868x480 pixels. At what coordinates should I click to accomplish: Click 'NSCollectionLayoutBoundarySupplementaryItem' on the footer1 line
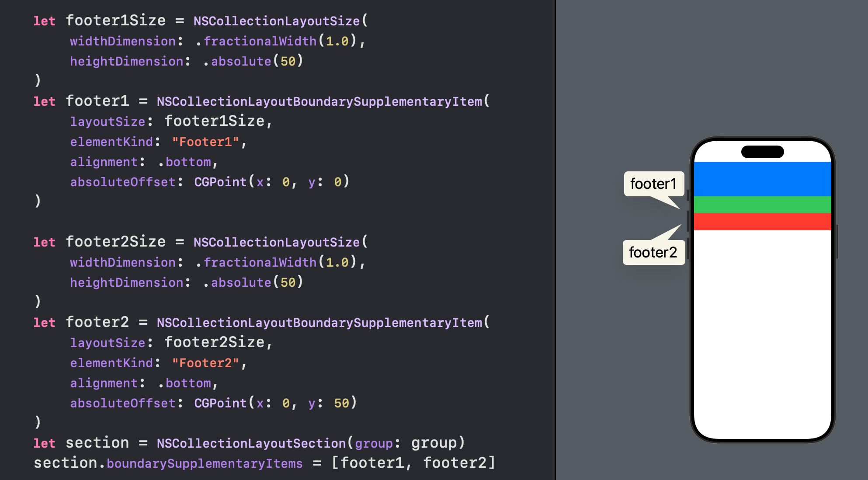(x=320, y=101)
